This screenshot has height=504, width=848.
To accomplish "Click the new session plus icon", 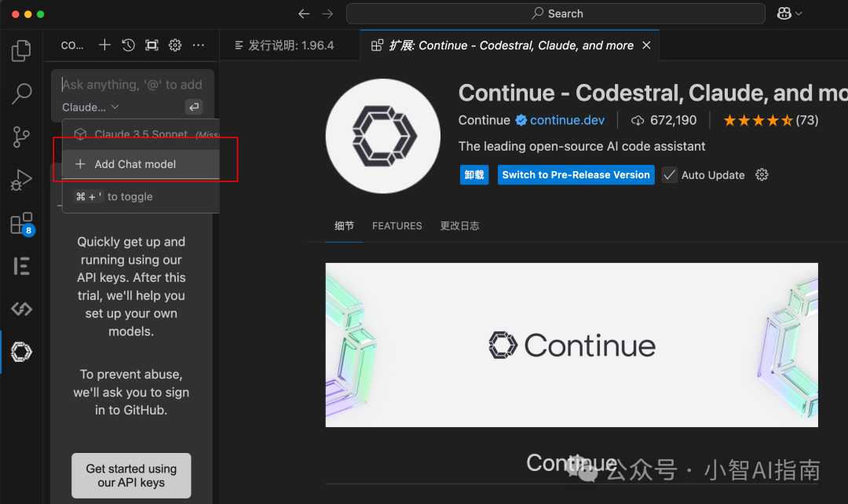I will [104, 46].
